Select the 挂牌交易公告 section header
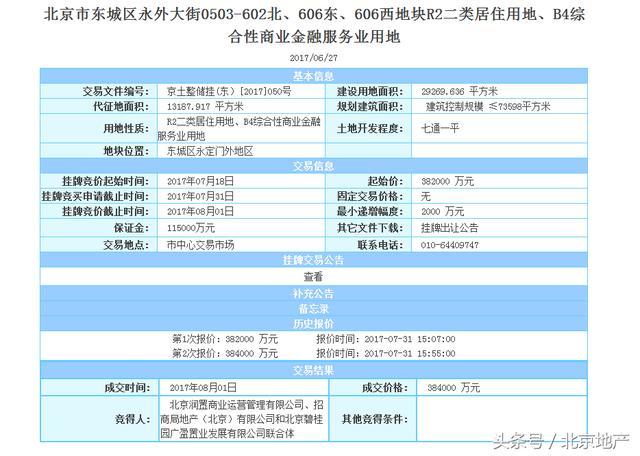 click(x=313, y=260)
